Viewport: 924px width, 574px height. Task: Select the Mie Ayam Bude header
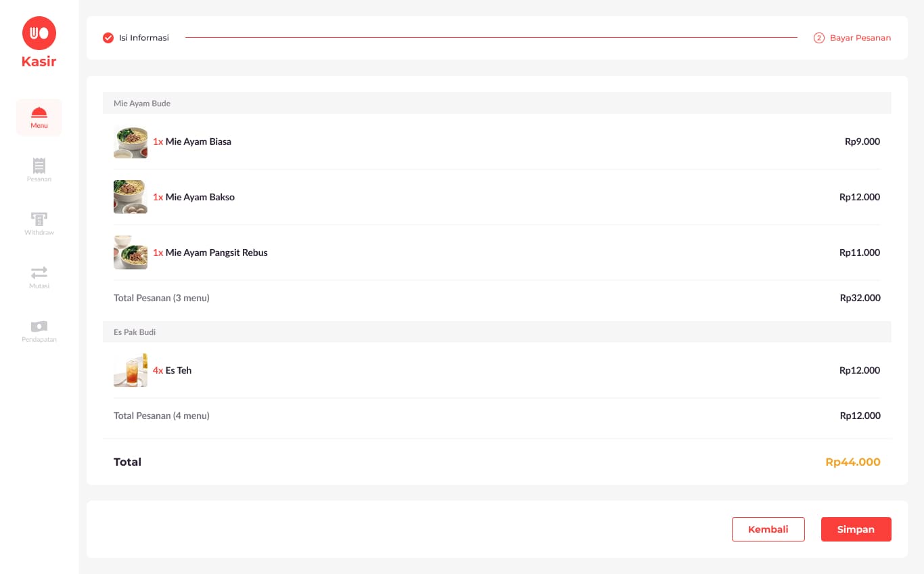pyautogui.click(x=497, y=103)
